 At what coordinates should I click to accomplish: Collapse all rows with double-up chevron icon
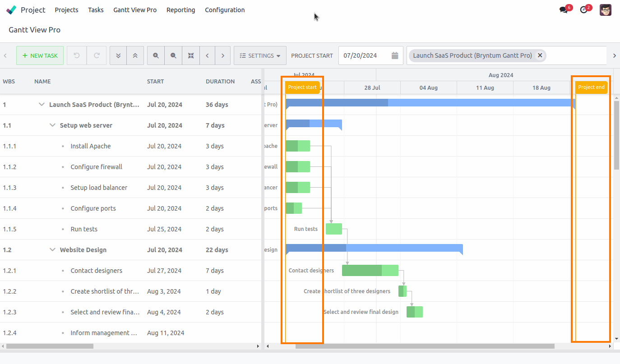point(135,55)
